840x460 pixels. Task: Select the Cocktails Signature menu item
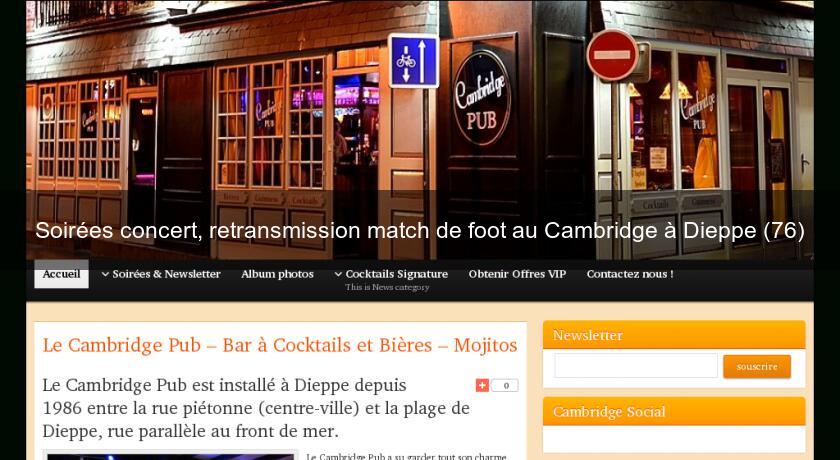391,274
